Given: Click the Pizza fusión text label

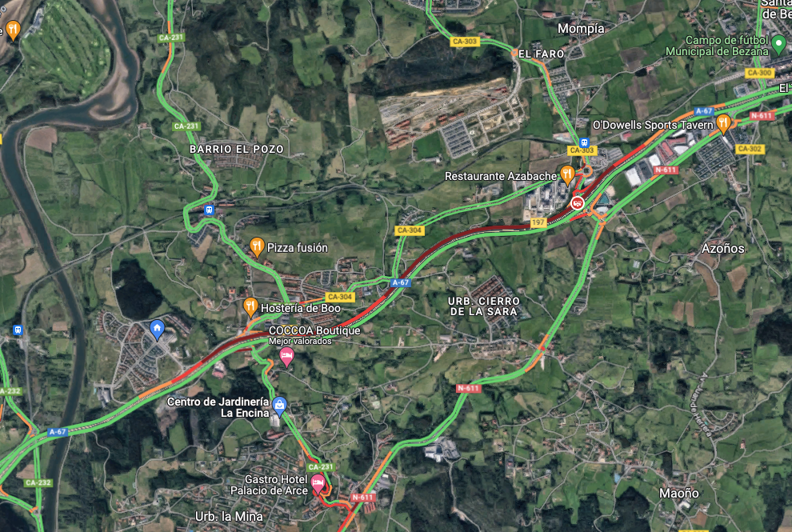Looking at the screenshot, I should (298, 247).
